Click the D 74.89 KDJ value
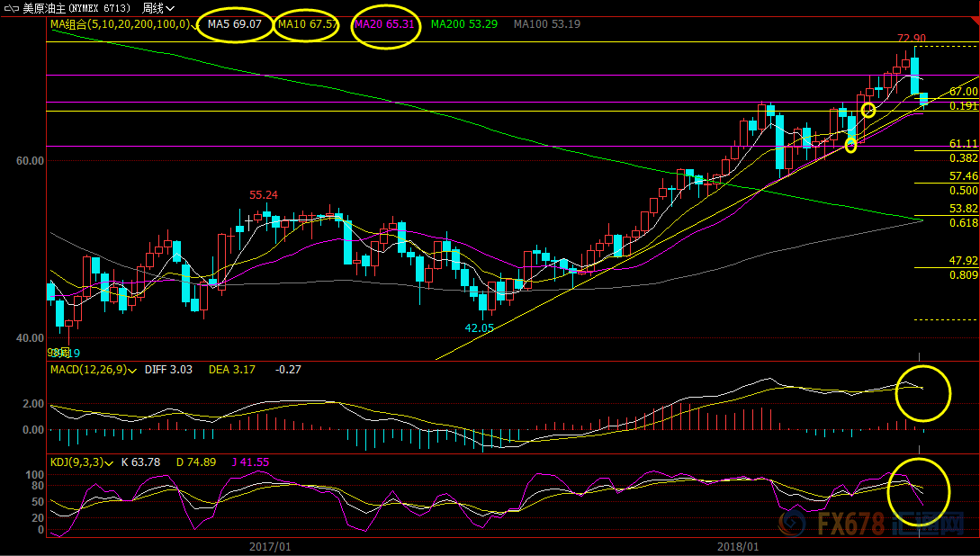This screenshot has width=980, height=556. [x=195, y=463]
